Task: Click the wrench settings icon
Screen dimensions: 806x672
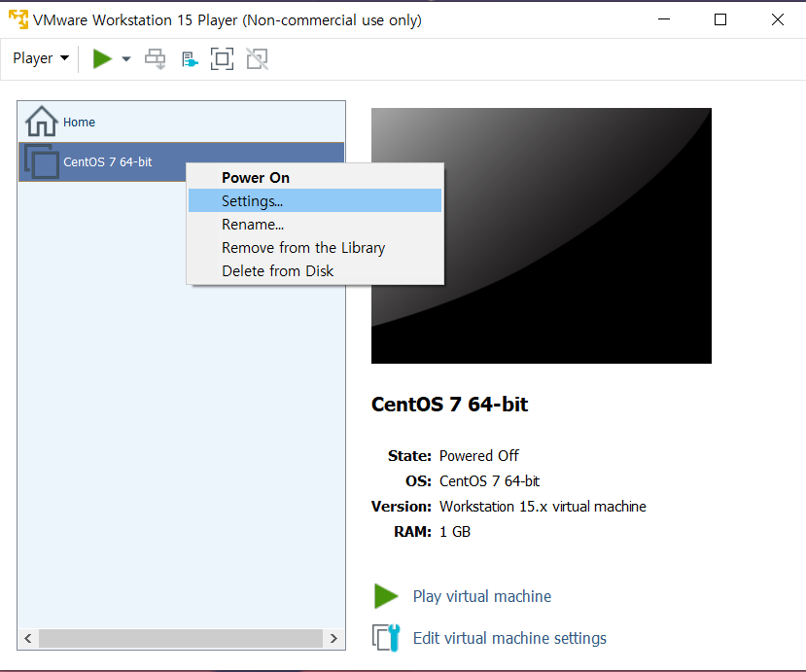Action: (x=386, y=638)
